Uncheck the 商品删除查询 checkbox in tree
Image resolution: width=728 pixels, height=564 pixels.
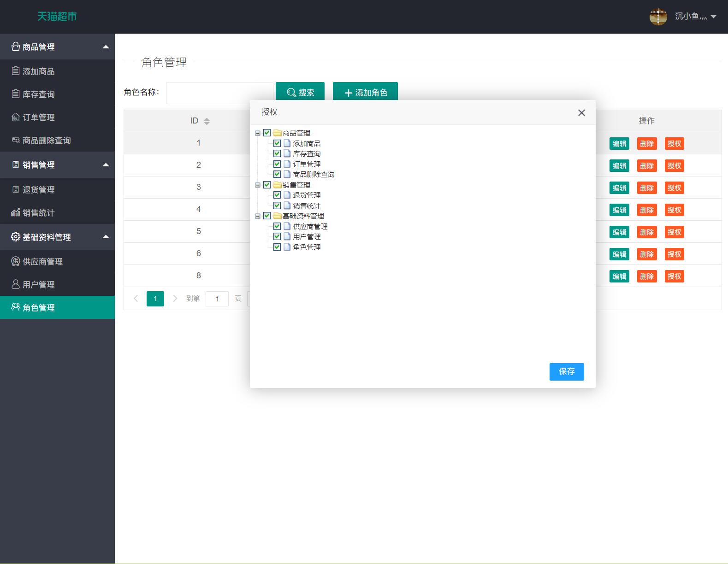pyautogui.click(x=277, y=174)
